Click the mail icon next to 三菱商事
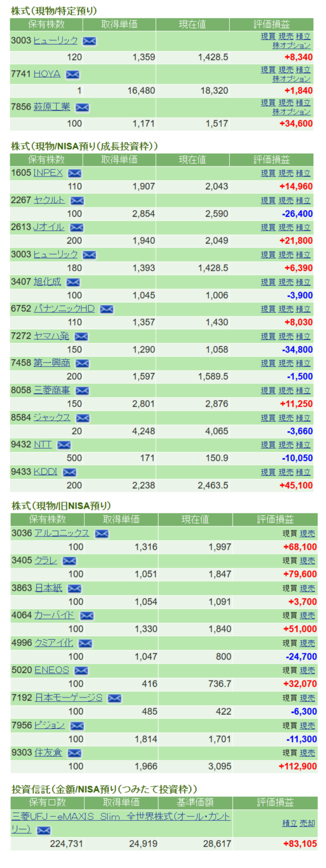The height and width of the screenshot is (868, 326). (x=82, y=391)
